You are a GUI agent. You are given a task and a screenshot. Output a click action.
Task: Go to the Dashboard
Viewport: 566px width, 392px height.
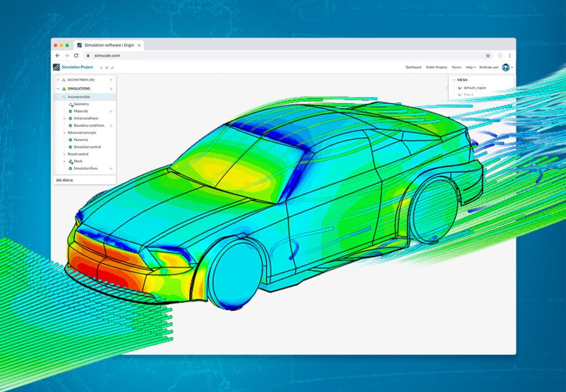[x=414, y=67]
